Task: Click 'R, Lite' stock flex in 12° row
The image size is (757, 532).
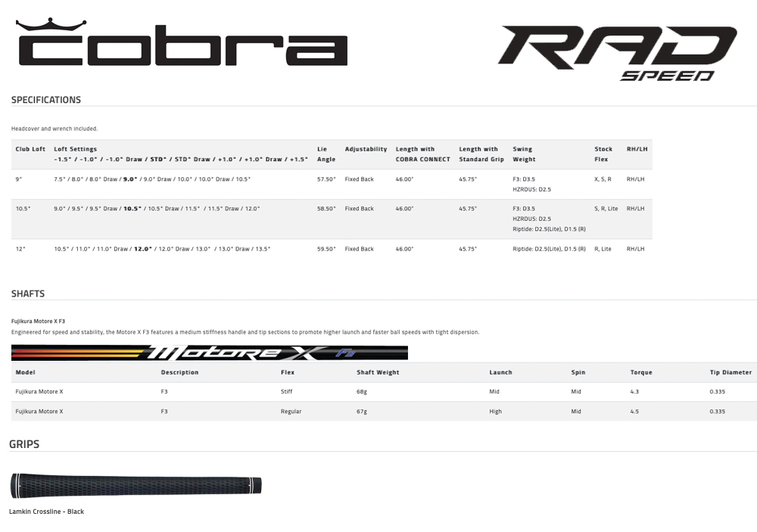Action: [603, 249]
